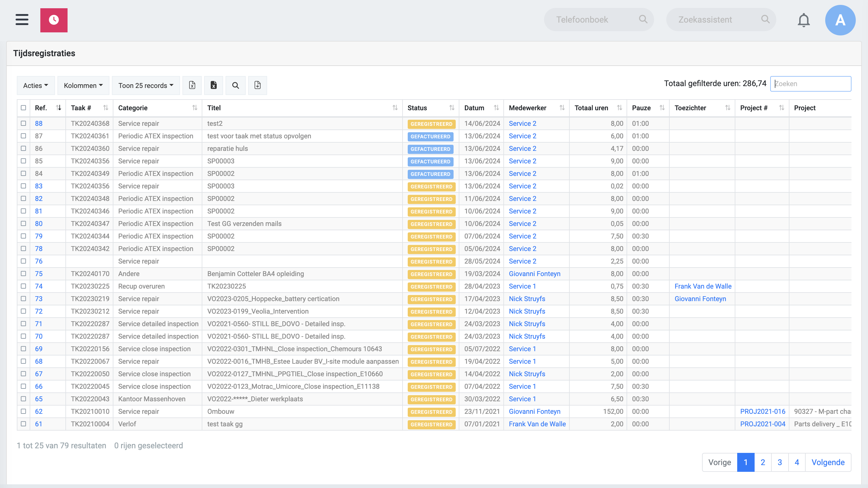Toggle the select-all checkbox in header
This screenshot has height=488, width=868.
click(23, 108)
